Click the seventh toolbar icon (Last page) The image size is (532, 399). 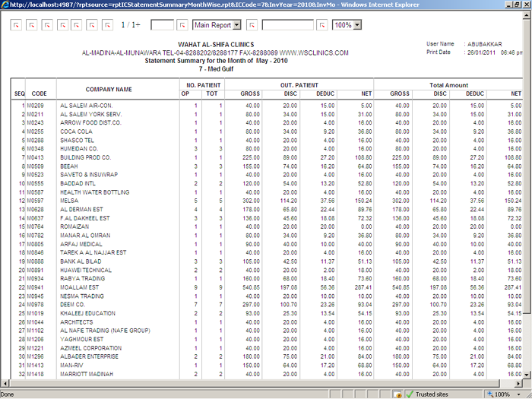[x=108, y=25]
